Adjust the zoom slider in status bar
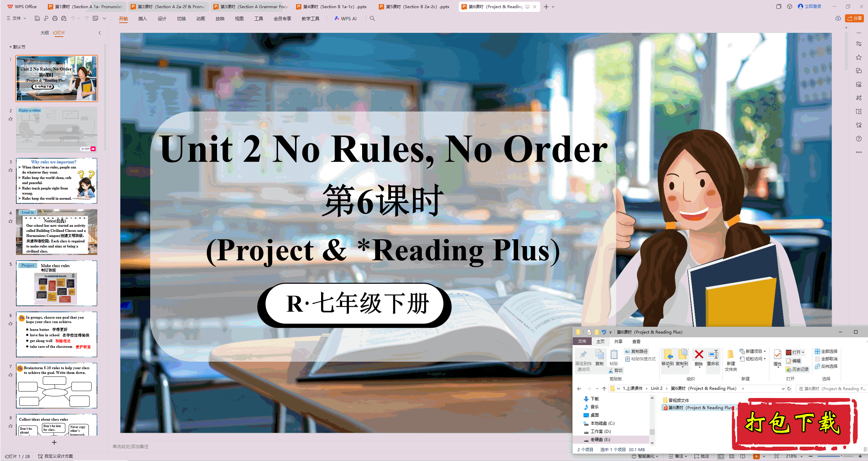Viewport: 868px width, 461px height. point(841,456)
